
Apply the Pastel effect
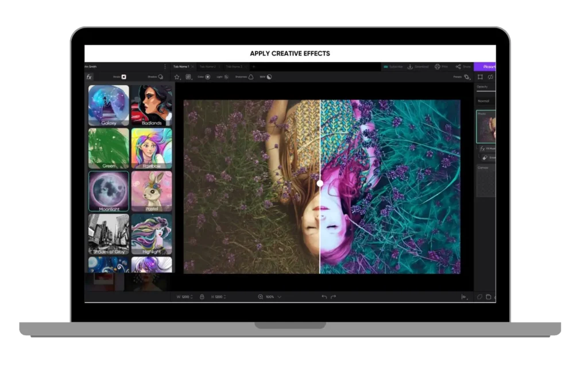coord(152,191)
